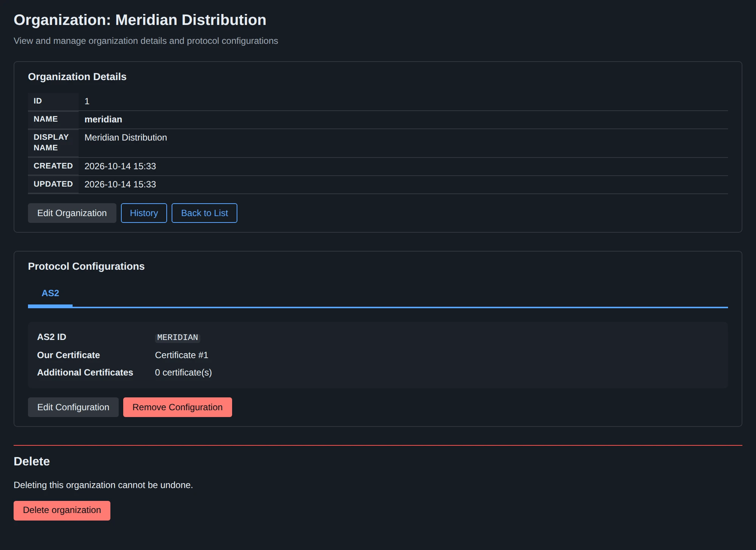
Task: Click the Remove Configuration button
Action: (178, 407)
